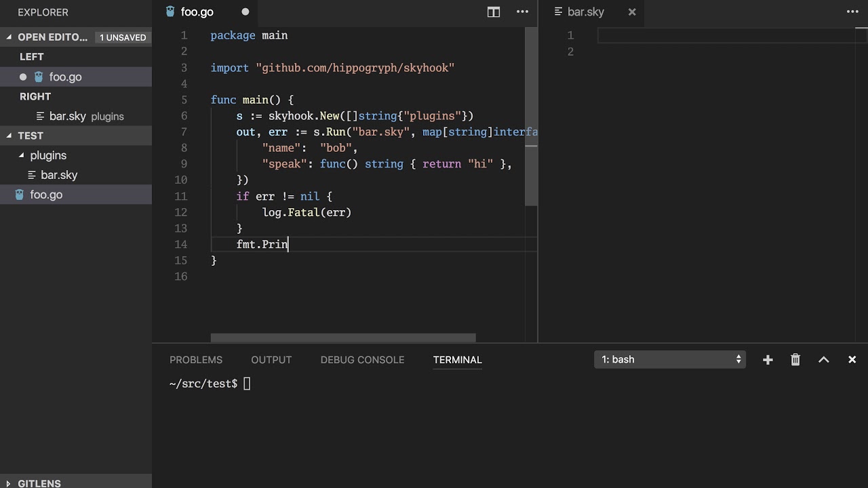The image size is (868, 488).
Task: Click line number 16 in foo.go gutter
Action: 180,277
